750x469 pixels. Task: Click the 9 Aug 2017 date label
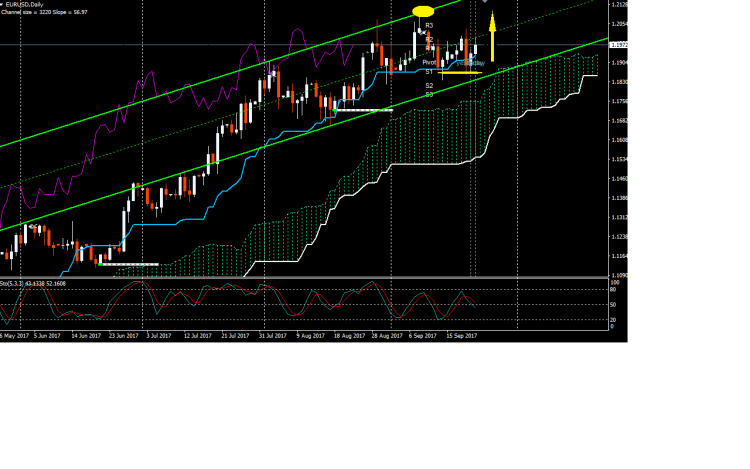(310, 336)
